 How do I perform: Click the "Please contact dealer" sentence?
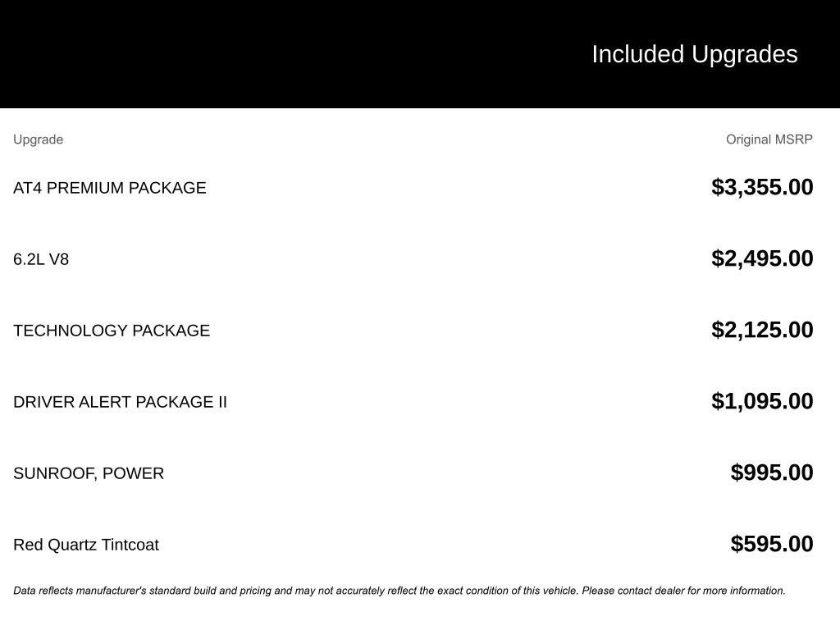tap(683, 591)
